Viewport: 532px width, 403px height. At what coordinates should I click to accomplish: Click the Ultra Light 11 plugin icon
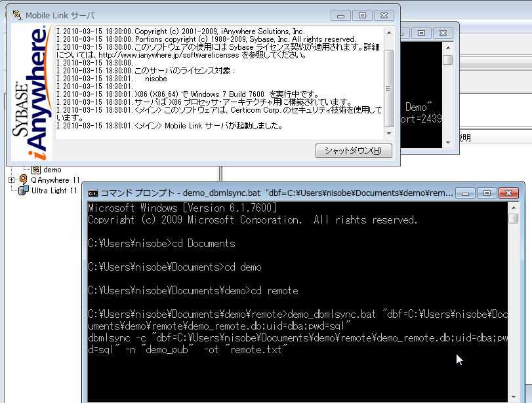(24, 190)
